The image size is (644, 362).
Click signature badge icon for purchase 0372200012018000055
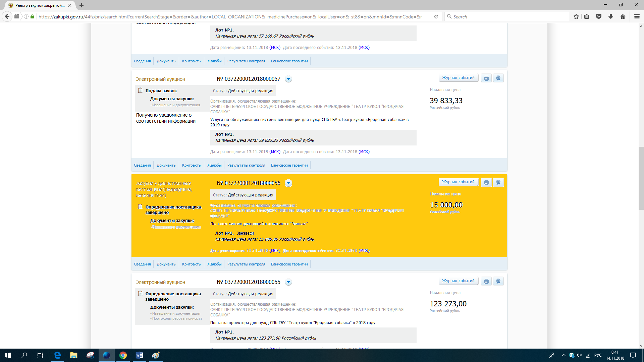tap(498, 281)
